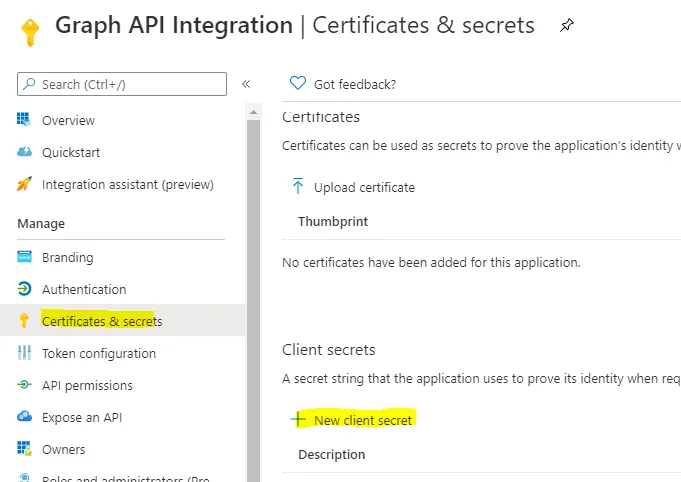Click the Branding icon
This screenshot has width=681, height=482.
(24, 257)
